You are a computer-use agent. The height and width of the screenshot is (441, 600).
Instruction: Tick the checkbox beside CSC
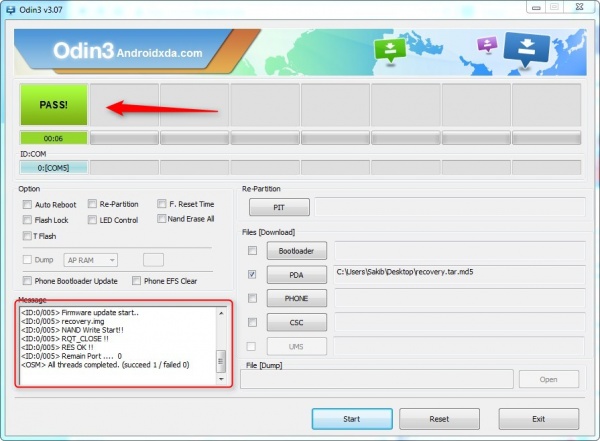click(252, 322)
